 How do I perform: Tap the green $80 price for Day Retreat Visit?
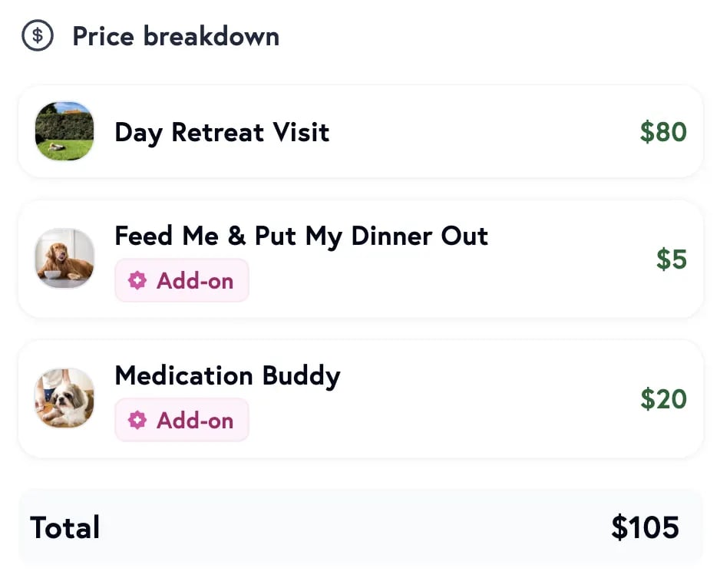click(662, 132)
